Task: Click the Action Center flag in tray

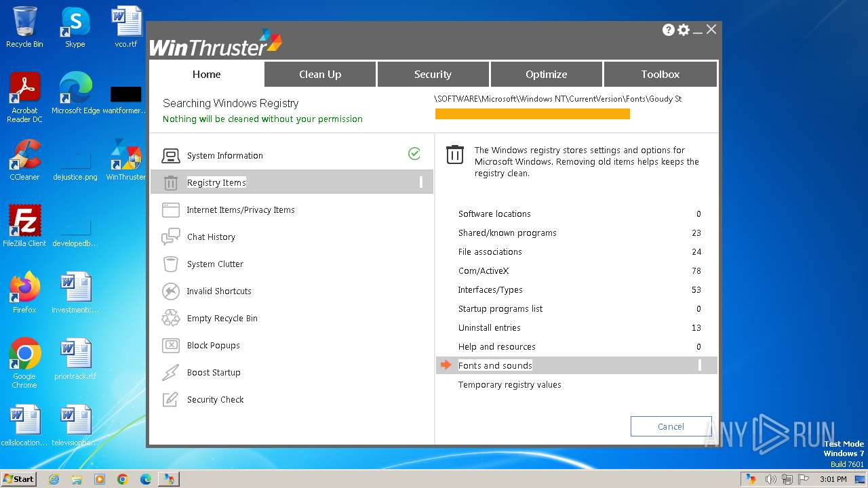Action: tap(804, 479)
